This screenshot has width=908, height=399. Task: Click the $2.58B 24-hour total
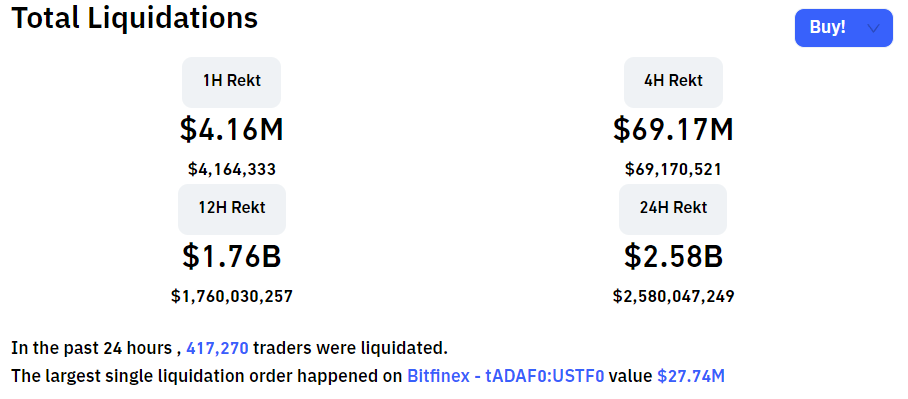673,257
